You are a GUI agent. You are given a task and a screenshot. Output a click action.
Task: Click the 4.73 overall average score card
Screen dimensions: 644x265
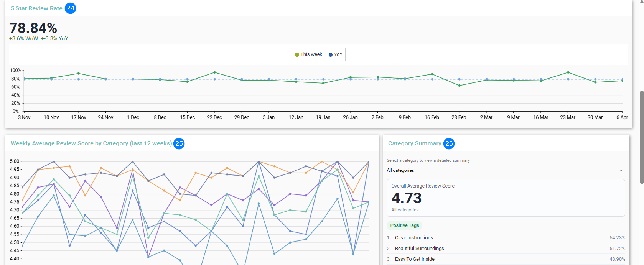[x=506, y=198]
